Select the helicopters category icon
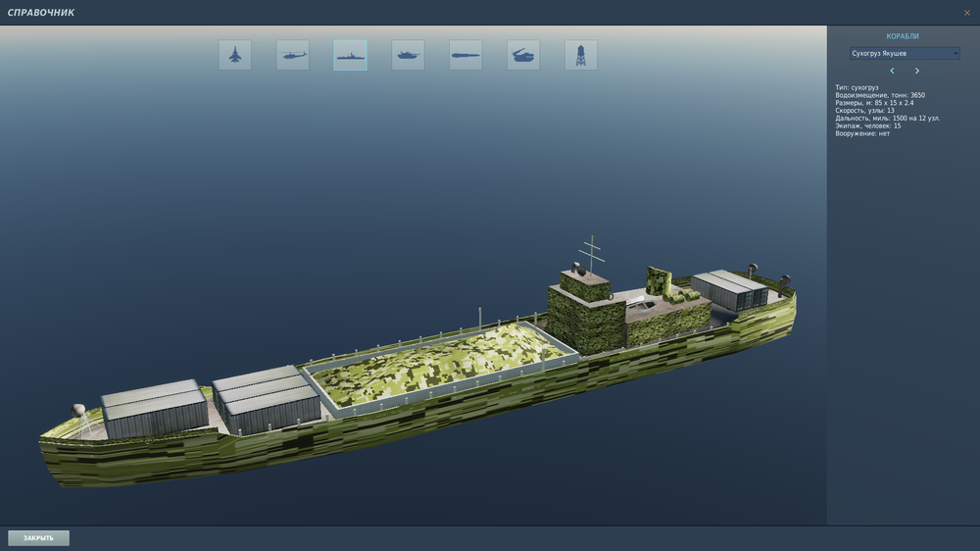The width and height of the screenshot is (980, 551). (x=292, y=55)
